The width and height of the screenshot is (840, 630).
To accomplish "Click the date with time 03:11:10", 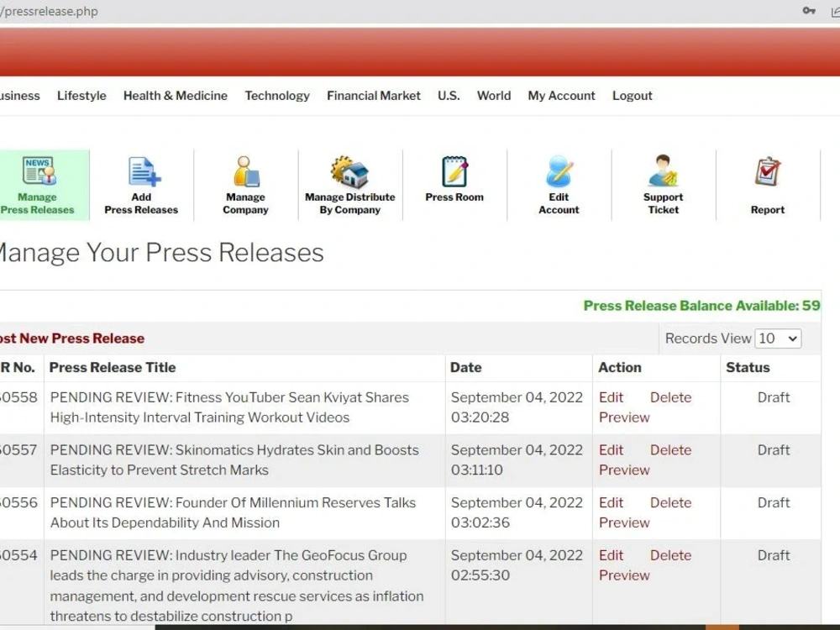I will click(x=517, y=459).
